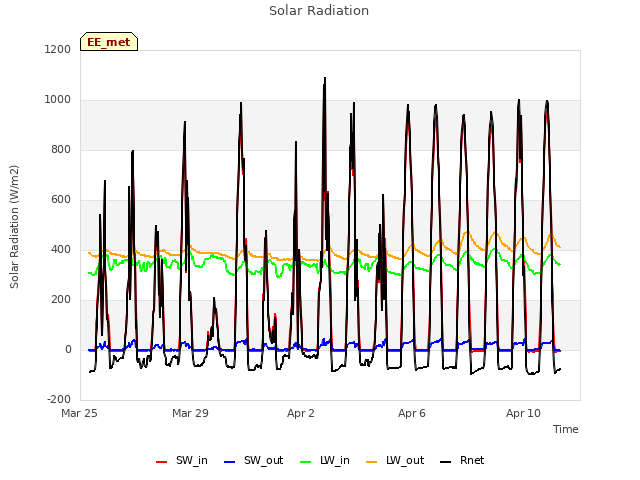Toggle the SW_in legend entry

pos(182,460)
